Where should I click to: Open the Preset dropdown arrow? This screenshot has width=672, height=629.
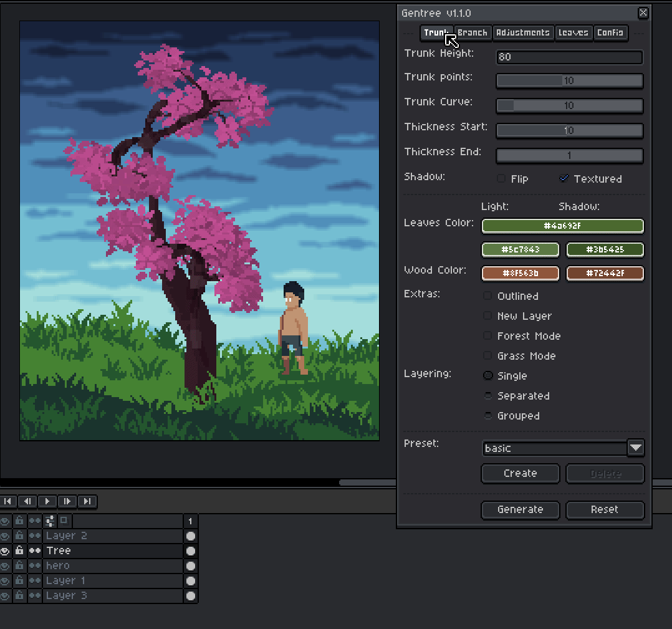pyautogui.click(x=635, y=448)
